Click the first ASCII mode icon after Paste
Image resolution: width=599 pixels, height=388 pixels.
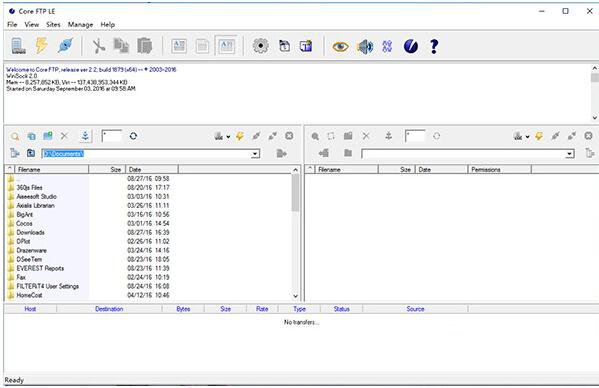click(179, 46)
